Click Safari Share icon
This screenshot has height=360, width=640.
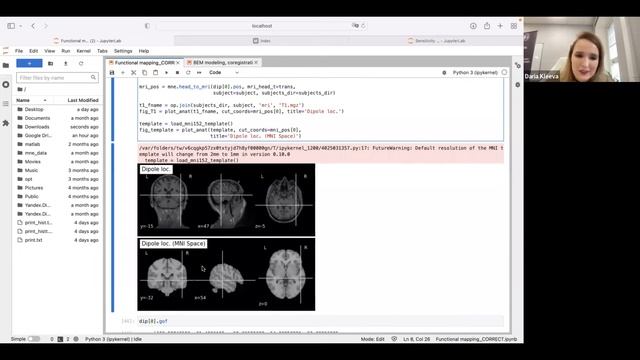487,26
